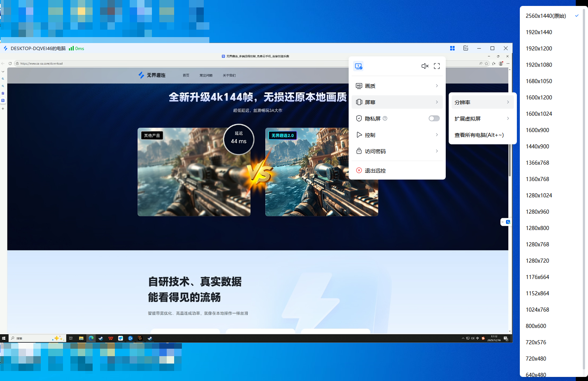
Task: Choose 1920x1200 resolution
Action: pos(552,48)
